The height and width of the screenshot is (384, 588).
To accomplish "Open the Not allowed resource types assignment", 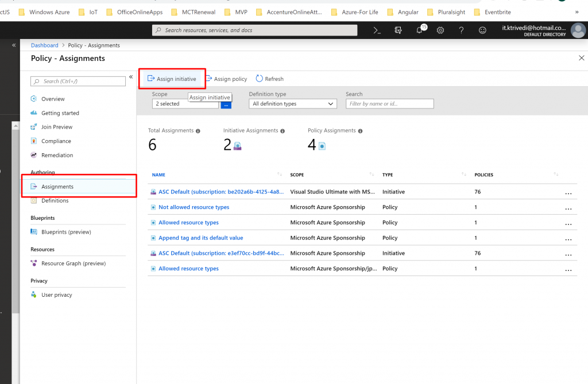I will 194,207.
